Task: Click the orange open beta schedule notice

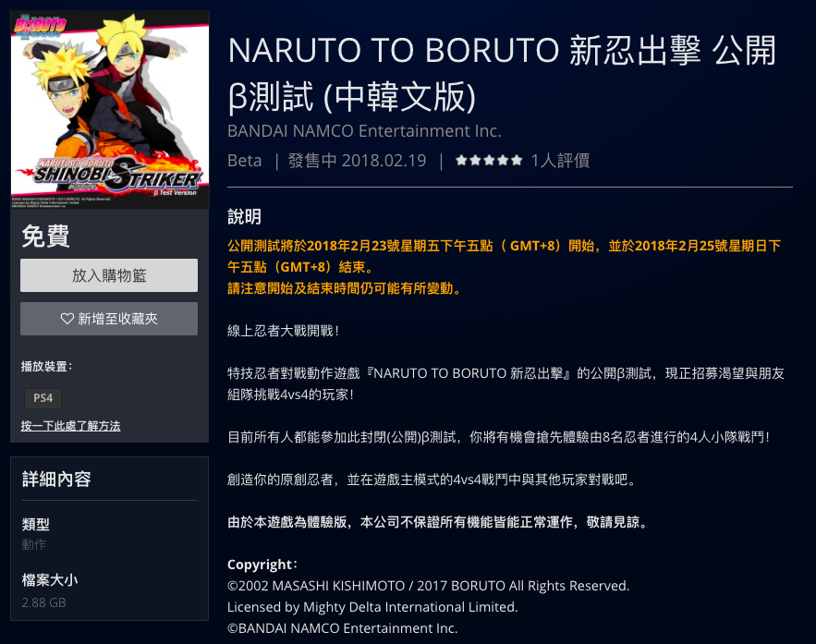Action: tap(505, 267)
